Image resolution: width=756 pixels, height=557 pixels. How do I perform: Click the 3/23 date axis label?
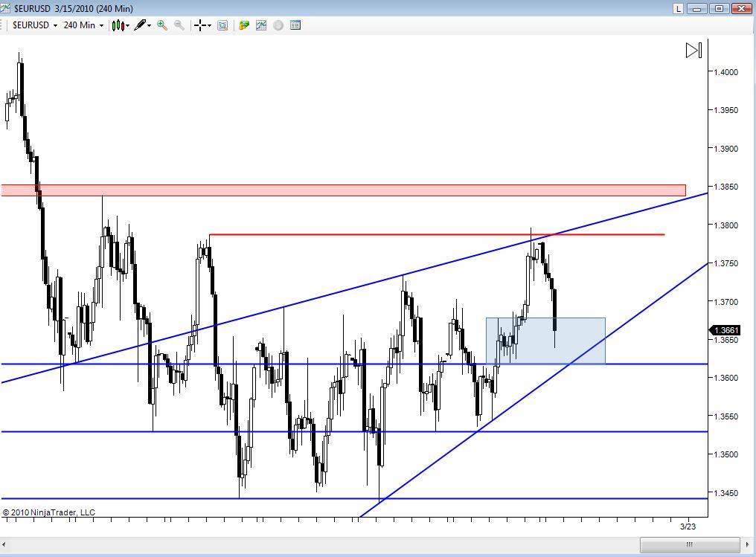(x=688, y=527)
